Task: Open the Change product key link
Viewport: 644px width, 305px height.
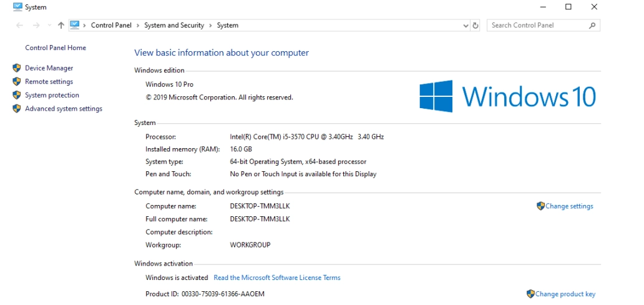Action: click(565, 294)
